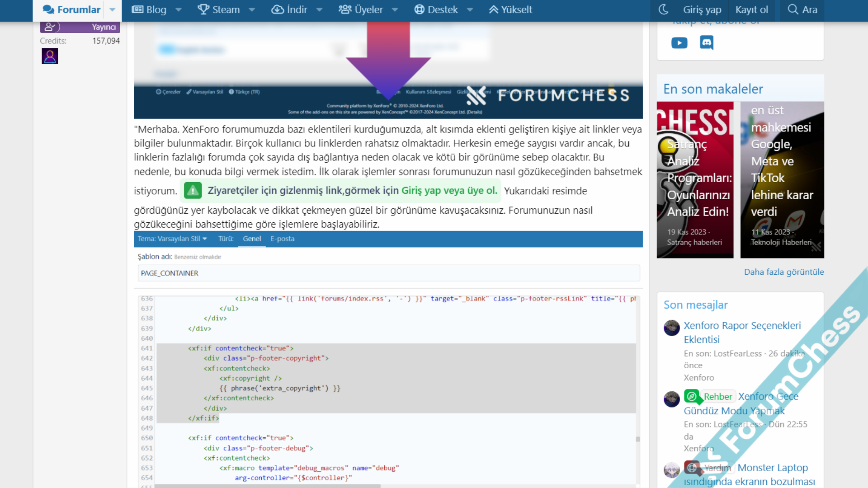
Task: Open the footer screenshot image in post
Action: pos(388,70)
